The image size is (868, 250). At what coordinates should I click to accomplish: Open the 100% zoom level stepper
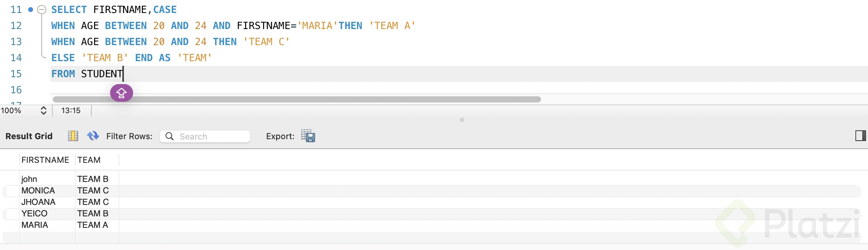coord(44,110)
